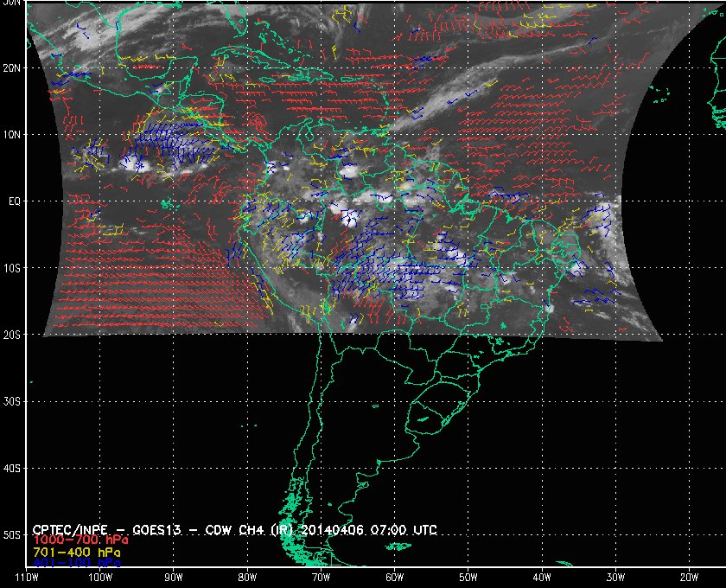Click the 40W longitude label
This screenshot has height=588, width=726.
point(542,578)
